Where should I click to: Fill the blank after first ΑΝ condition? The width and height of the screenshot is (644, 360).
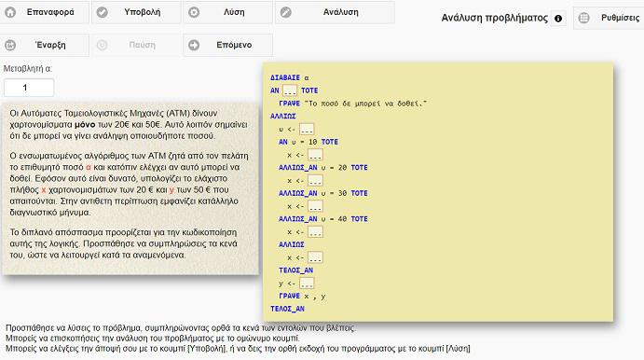click(290, 90)
